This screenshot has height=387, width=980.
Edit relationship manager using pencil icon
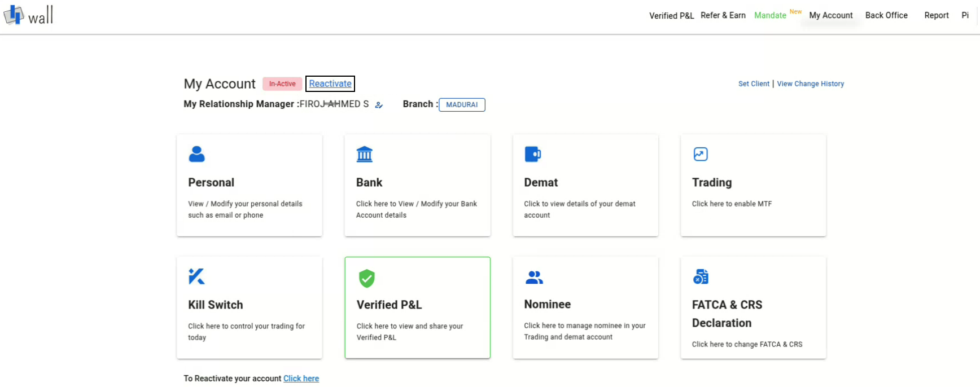(x=379, y=105)
